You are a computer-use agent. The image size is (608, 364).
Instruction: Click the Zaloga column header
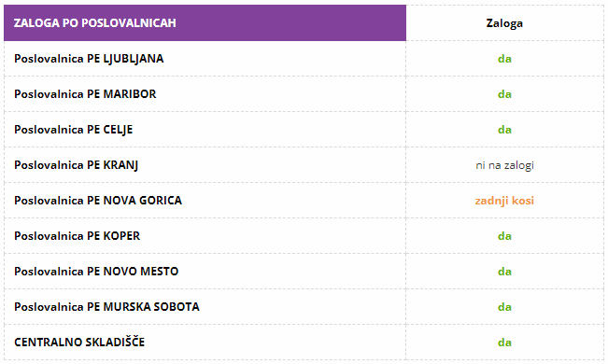click(x=504, y=23)
